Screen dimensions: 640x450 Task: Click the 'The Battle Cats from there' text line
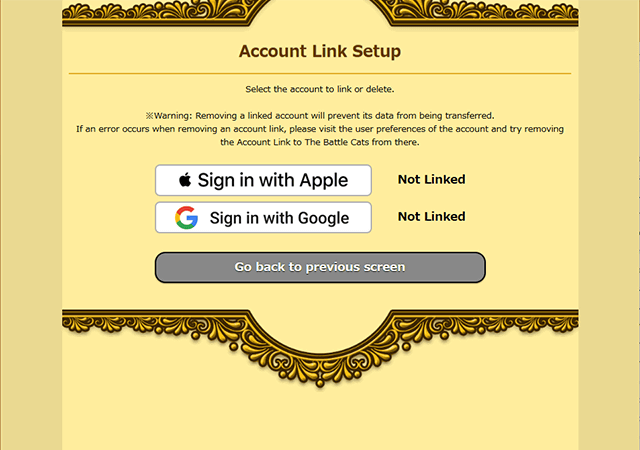click(x=320, y=142)
